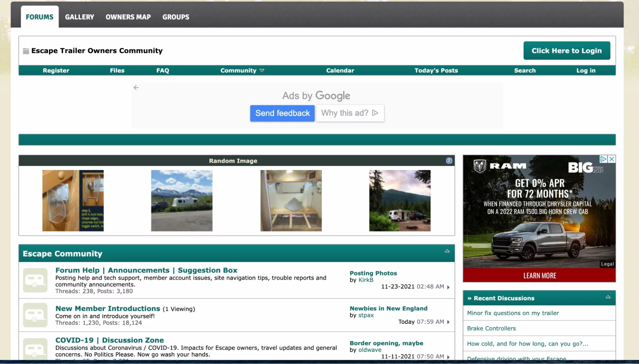Toggle the Community dropdown menu

241,71
